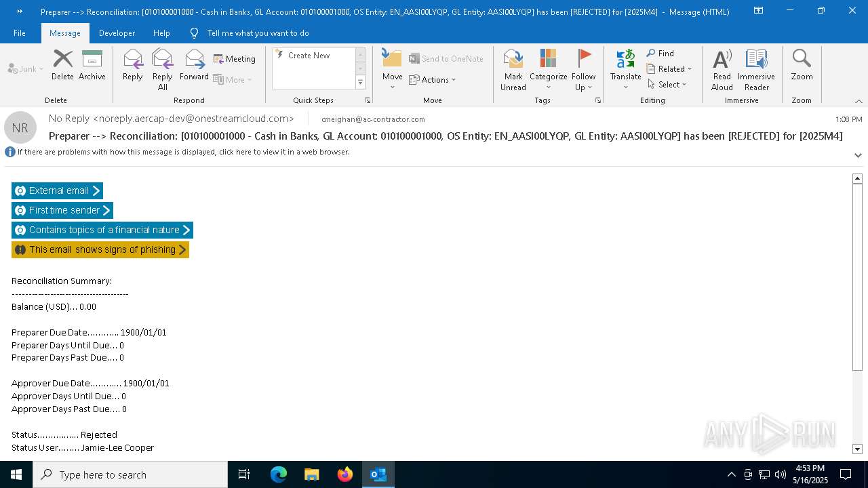The width and height of the screenshot is (868, 488).
Task: Open signs of phishing warning
Action: pos(100,249)
